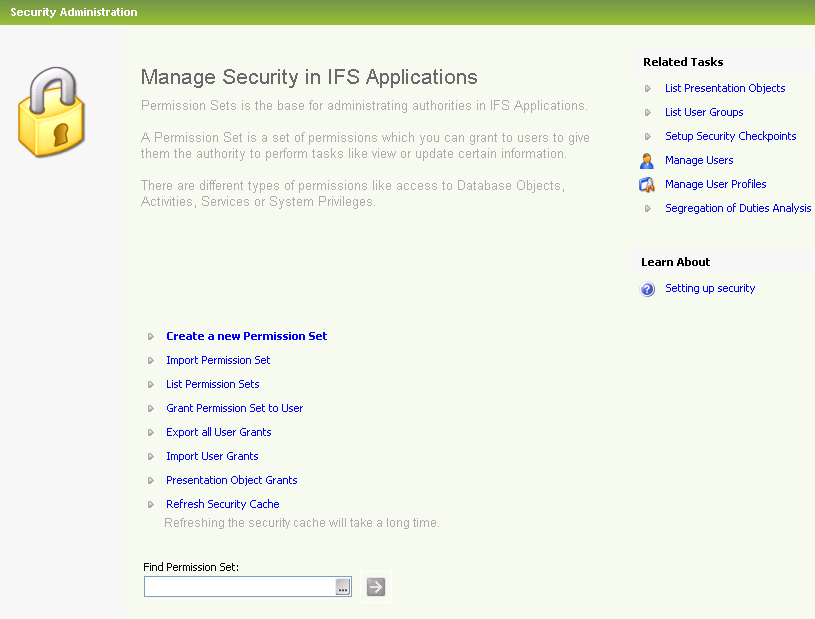Click the help icon beside Setting up security

(x=647, y=289)
